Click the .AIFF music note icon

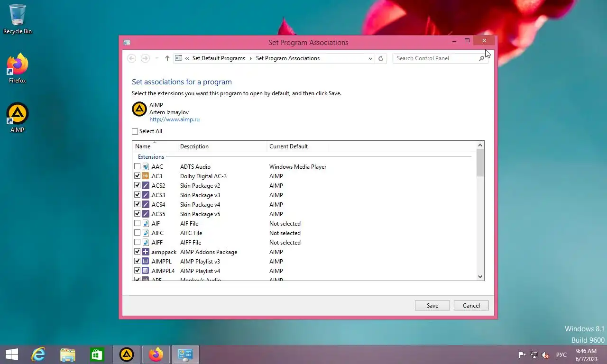[146, 242]
